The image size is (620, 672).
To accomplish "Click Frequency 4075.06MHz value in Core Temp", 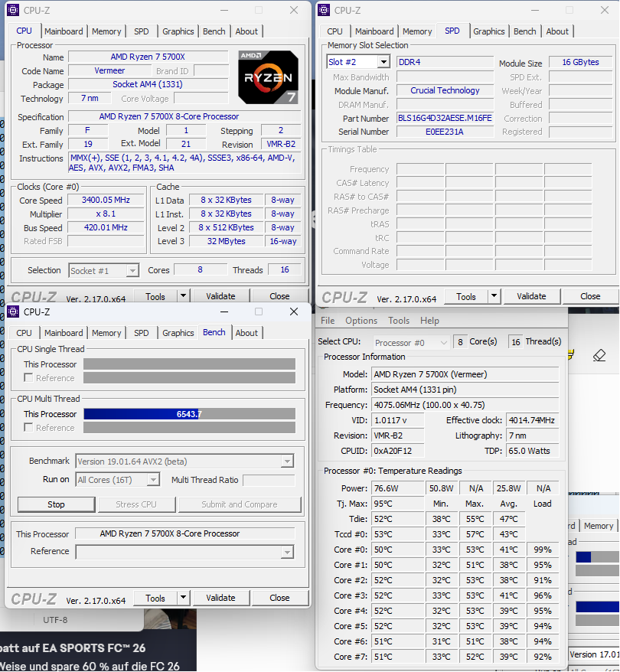I will [x=465, y=405].
